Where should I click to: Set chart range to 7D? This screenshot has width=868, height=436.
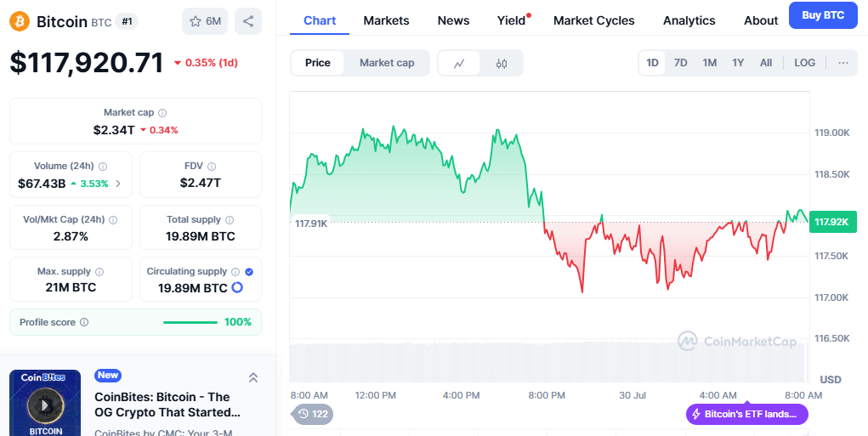[680, 63]
